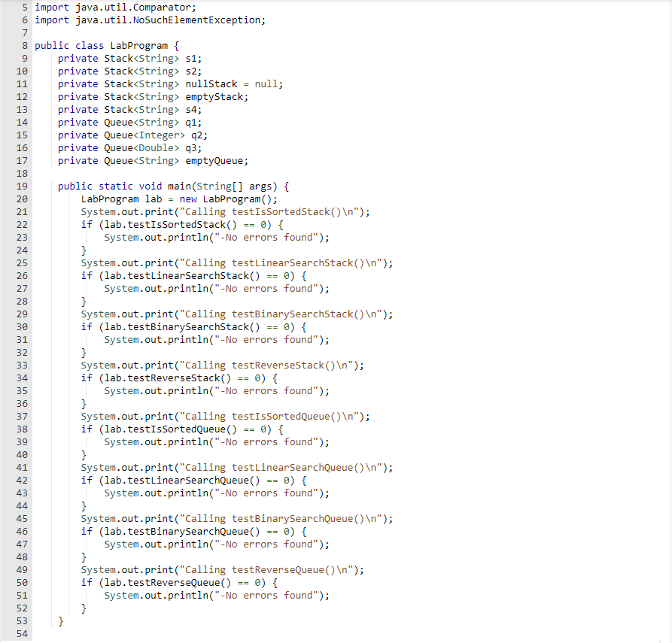The height and width of the screenshot is (643, 672).
Task: Click line number 54 at the bottom
Action: [23, 633]
